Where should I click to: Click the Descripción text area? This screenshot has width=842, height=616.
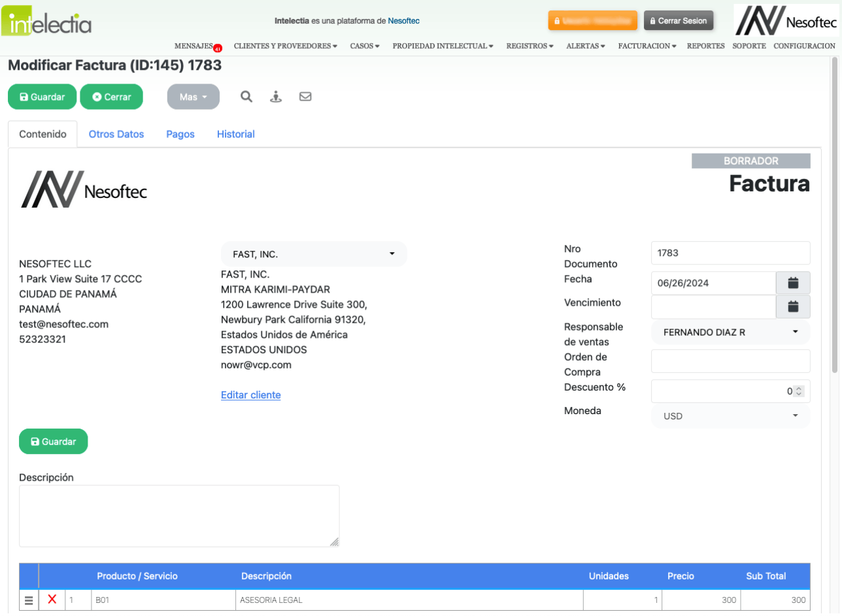(x=179, y=515)
